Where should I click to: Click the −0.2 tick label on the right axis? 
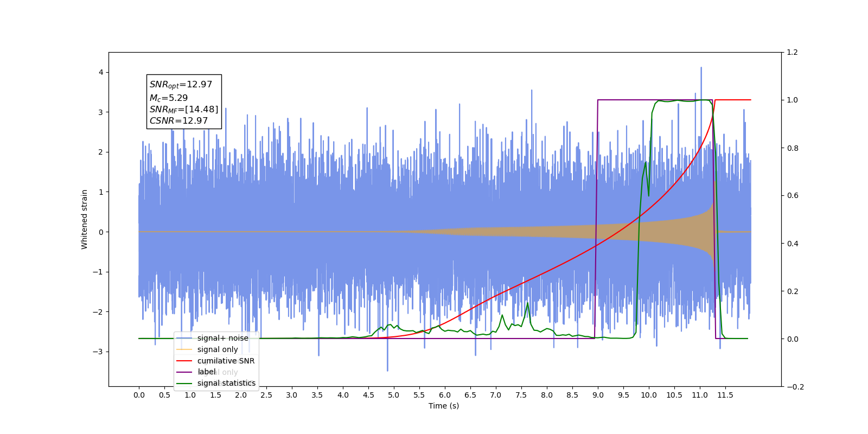point(795,387)
